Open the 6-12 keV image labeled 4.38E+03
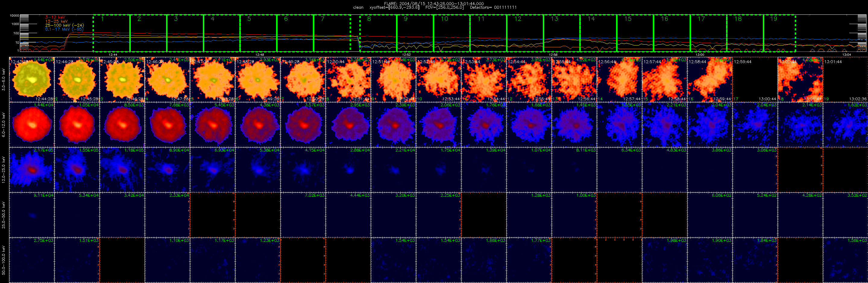The height and width of the screenshot is (283, 868). pyautogui.click(x=258, y=125)
